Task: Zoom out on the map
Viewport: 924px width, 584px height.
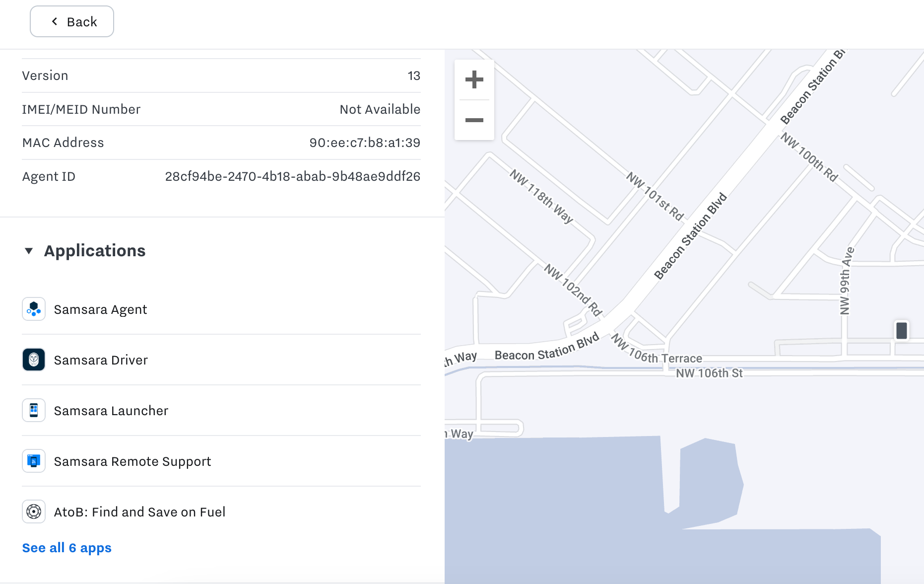Action: click(474, 120)
